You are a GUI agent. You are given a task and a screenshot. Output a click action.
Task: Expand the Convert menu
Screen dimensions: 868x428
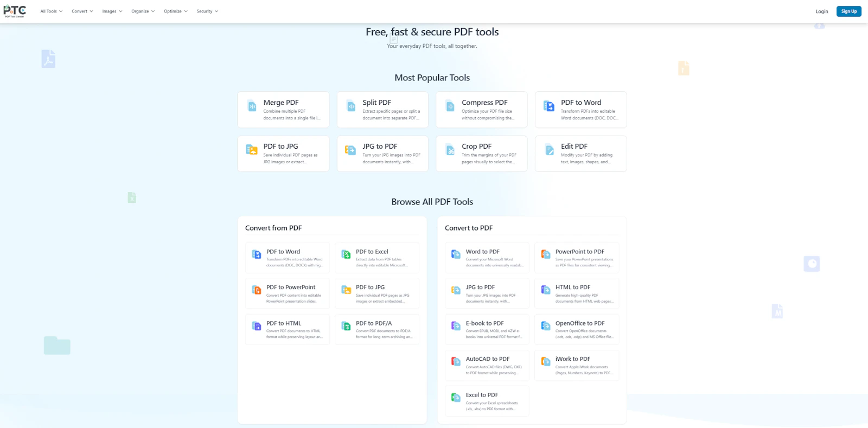(x=82, y=11)
